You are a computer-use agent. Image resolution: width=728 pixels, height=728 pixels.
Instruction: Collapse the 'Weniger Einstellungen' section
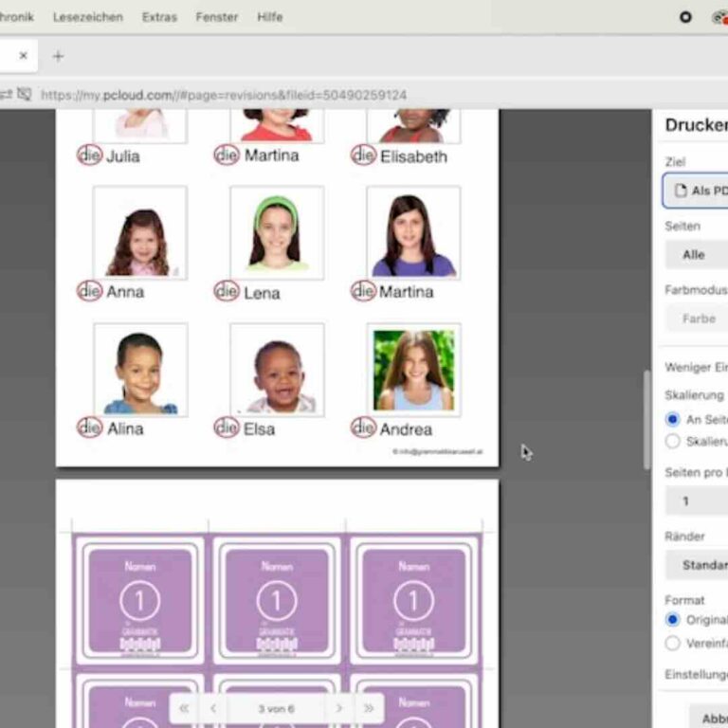[x=696, y=367]
